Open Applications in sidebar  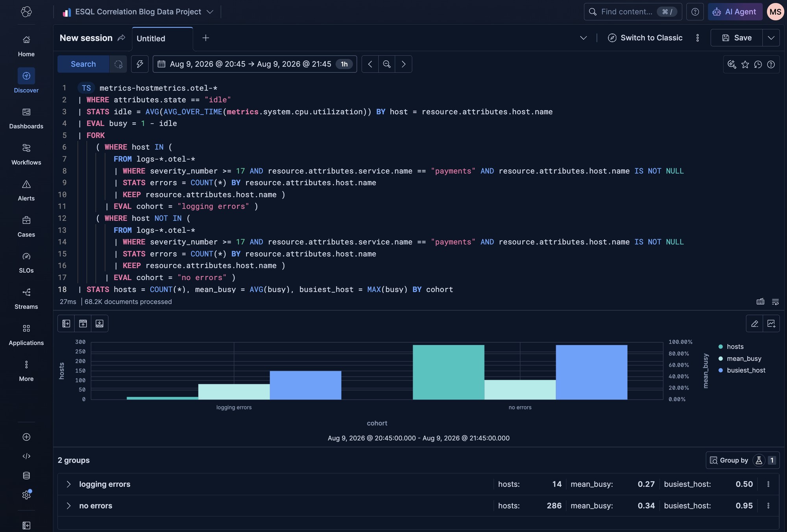[26, 335]
